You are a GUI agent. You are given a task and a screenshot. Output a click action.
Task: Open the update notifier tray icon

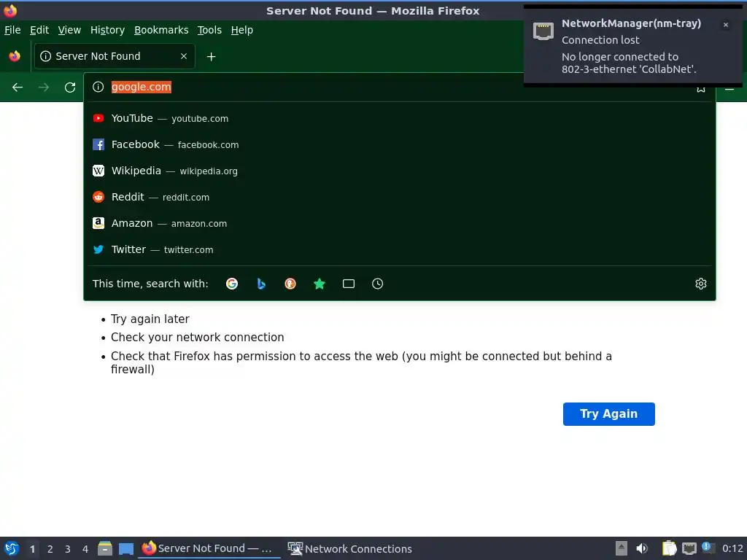tap(708, 548)
